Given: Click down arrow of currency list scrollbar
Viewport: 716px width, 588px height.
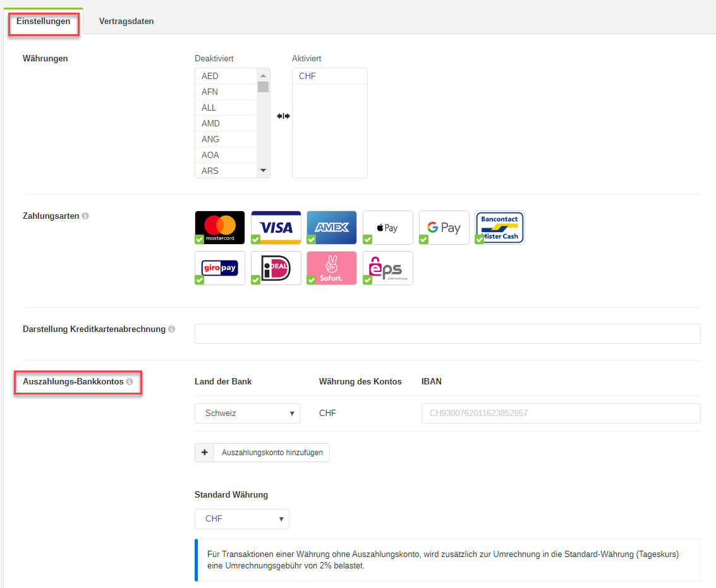Looking at the screenshot, I should click(263, 171).
